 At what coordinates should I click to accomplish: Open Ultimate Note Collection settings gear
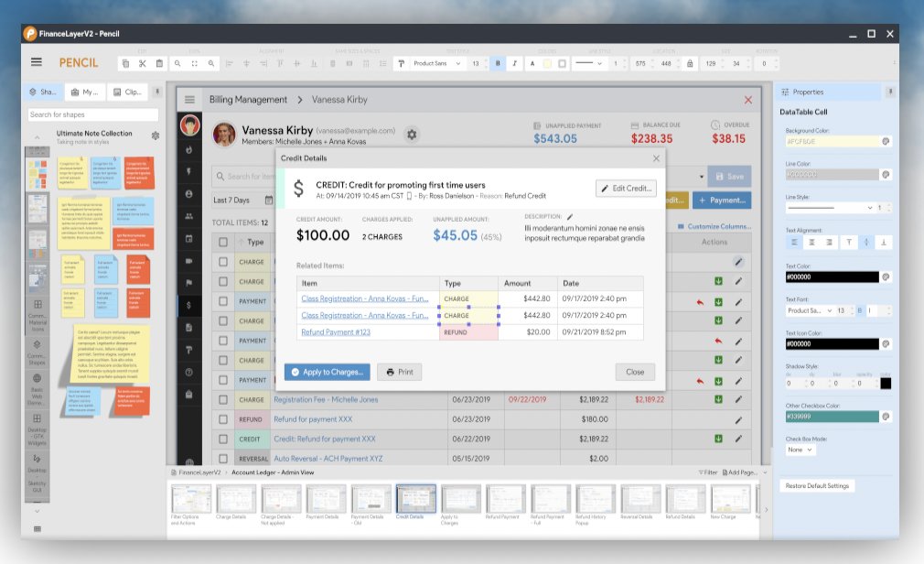(155, 136)
